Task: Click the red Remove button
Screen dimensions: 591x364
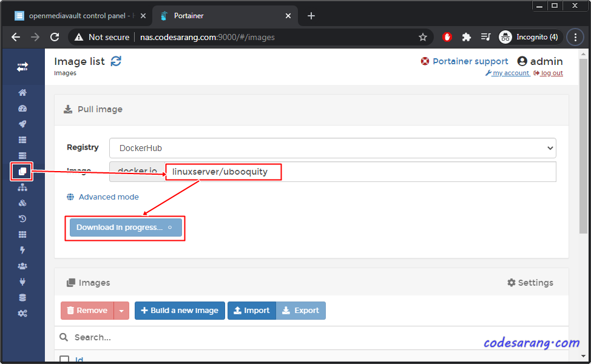Action: [87, 311]
